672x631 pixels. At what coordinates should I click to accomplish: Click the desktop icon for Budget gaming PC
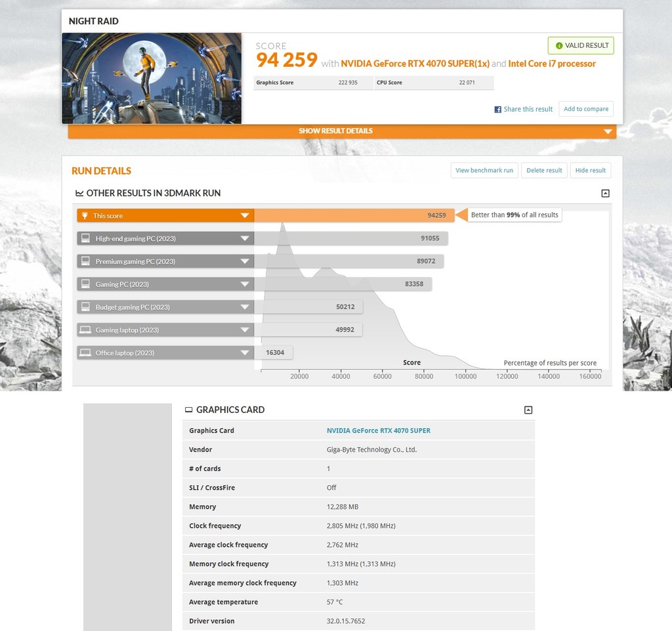tap(86, 307)
